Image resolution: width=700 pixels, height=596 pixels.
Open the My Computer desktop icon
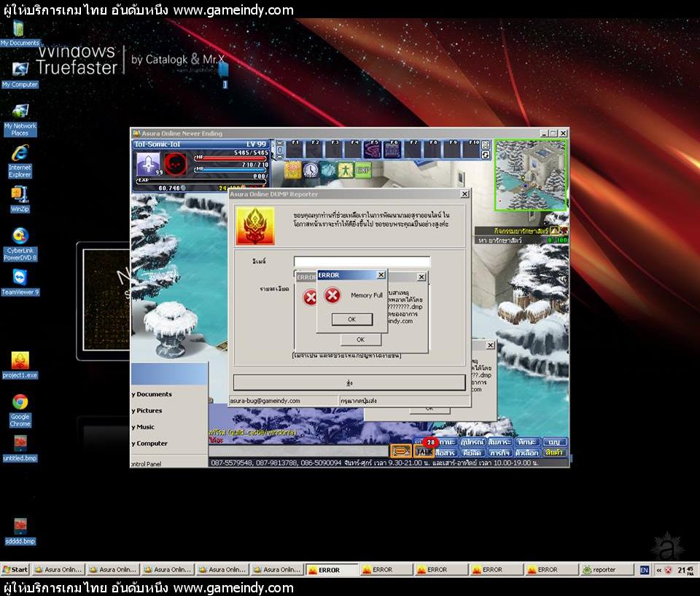click(x=20, y=75)
